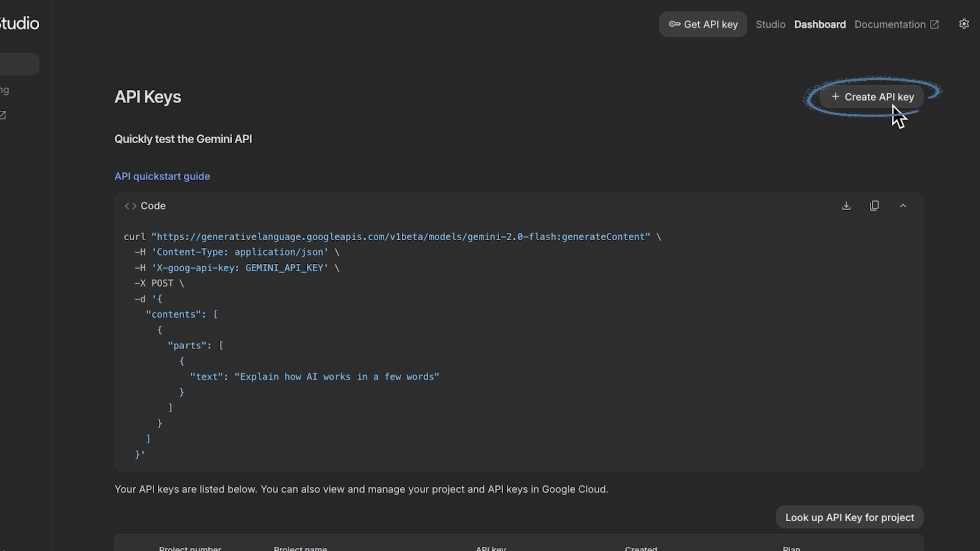Open settings via the gear icon
Viewport: 980px width, 551px height.
[964, 23]
